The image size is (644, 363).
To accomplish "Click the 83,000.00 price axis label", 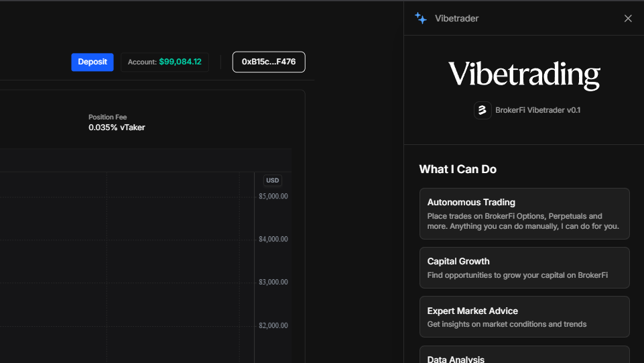I will pyautogui.click(x=273, y=282).
